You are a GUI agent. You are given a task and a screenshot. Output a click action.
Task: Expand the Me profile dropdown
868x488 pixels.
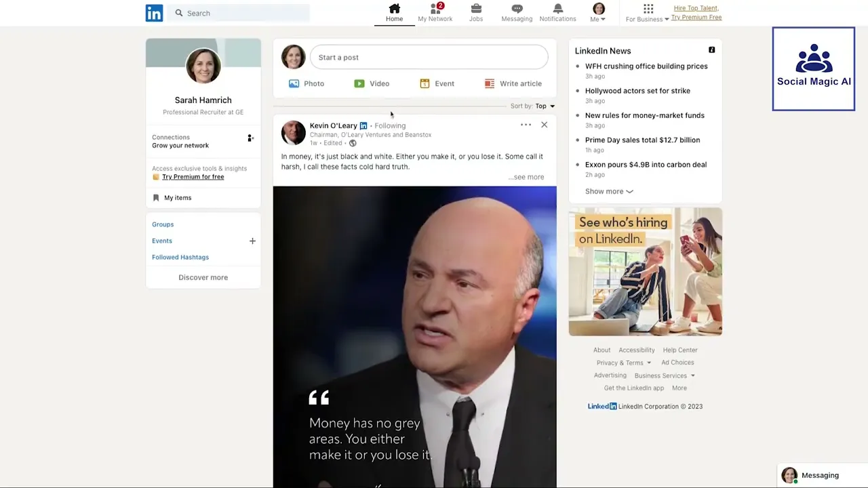[598, 12]
